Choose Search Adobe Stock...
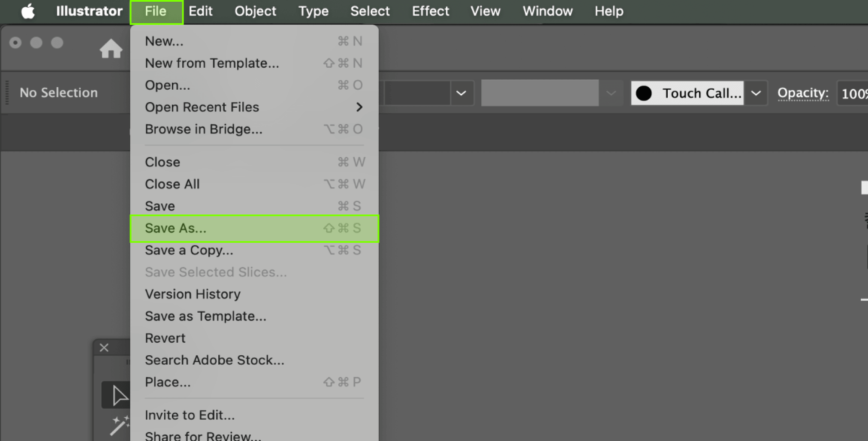 point(254,360)
